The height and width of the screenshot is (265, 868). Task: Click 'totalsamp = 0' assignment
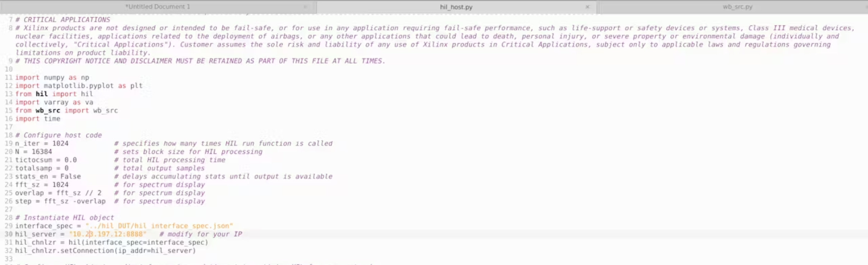(x=42, y=168)
